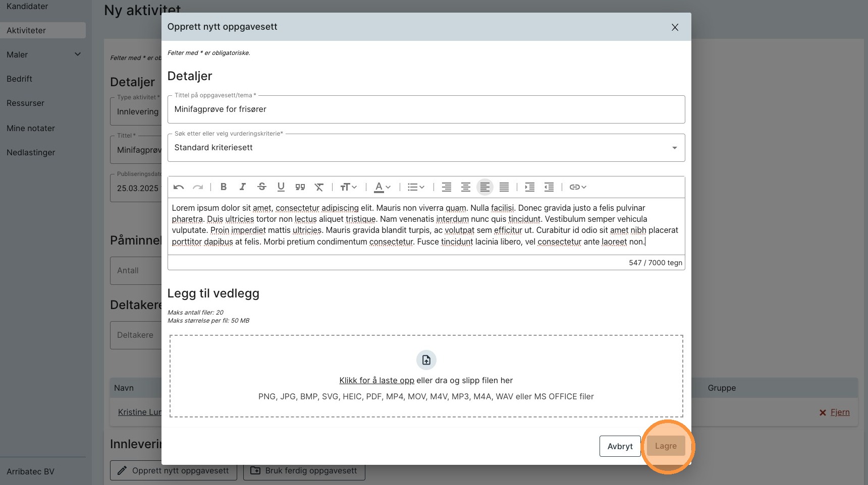Expand the list style dropdown
Viewport: 868px width, 485px height.
[416, 187]
